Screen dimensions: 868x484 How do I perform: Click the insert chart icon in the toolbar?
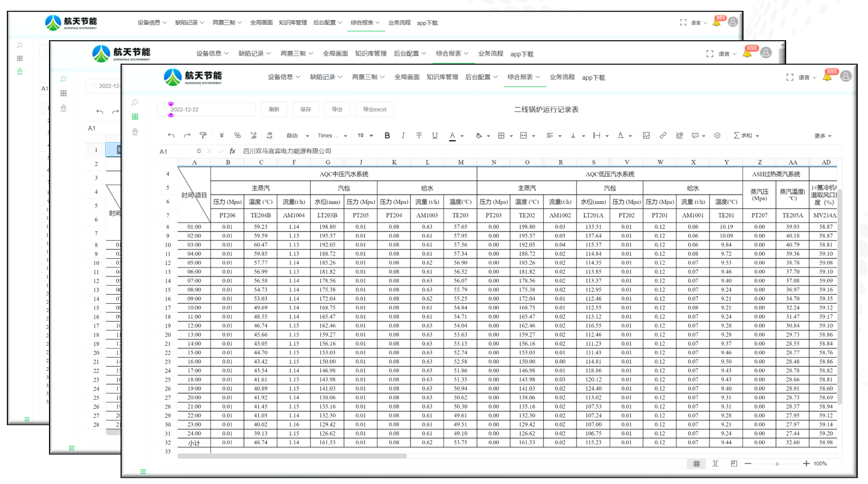coord(679,136)
